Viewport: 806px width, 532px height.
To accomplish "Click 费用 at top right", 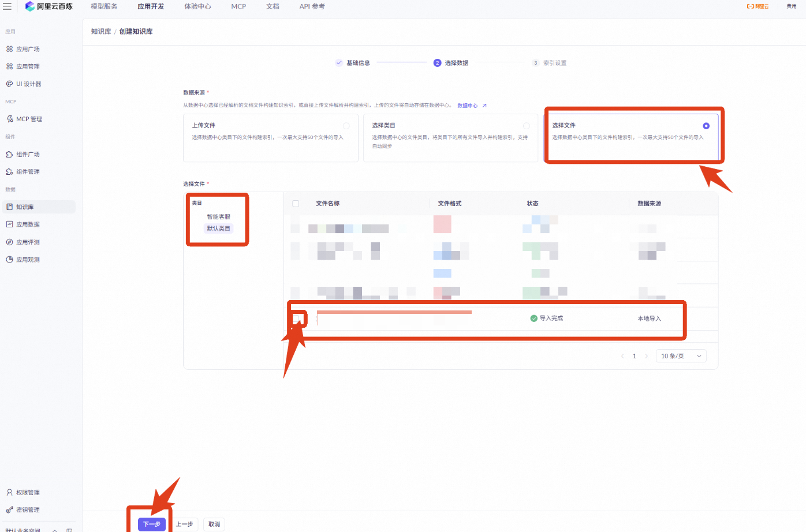I will (x=792, y=6).
